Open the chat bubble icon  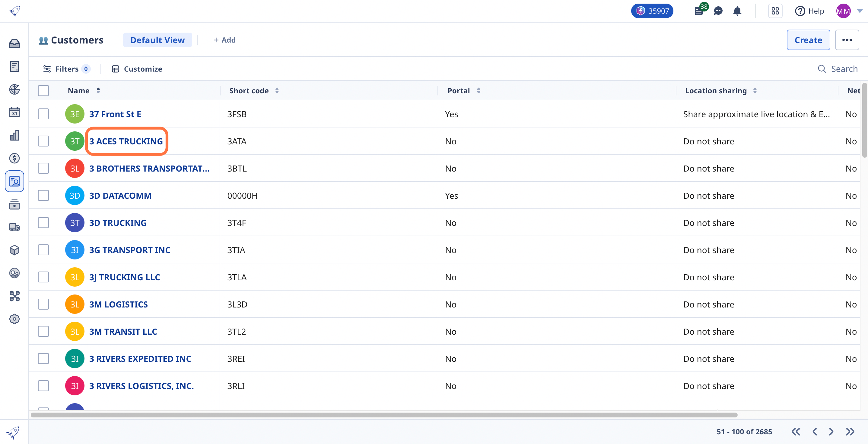pos(718,11)
